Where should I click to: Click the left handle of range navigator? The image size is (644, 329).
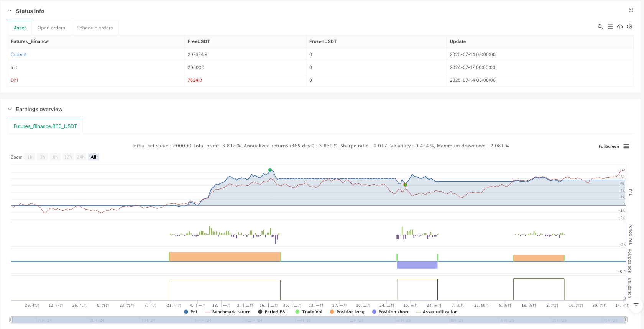point(11,319)
